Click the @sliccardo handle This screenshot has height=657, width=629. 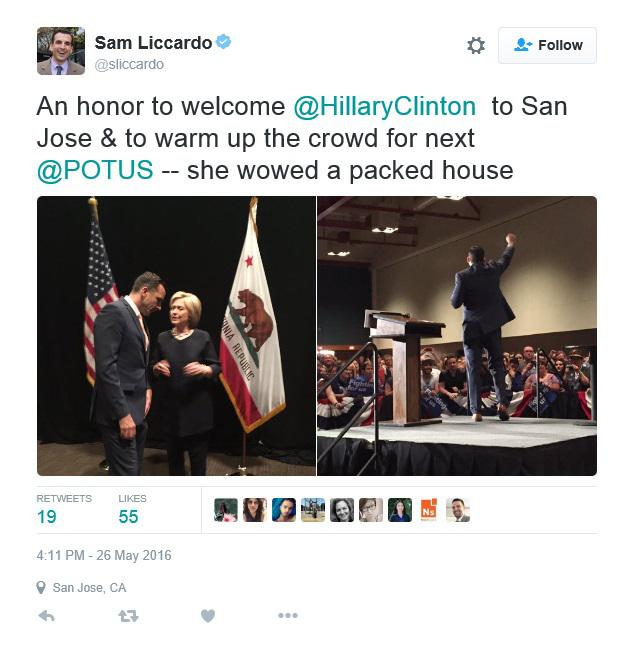129,65
